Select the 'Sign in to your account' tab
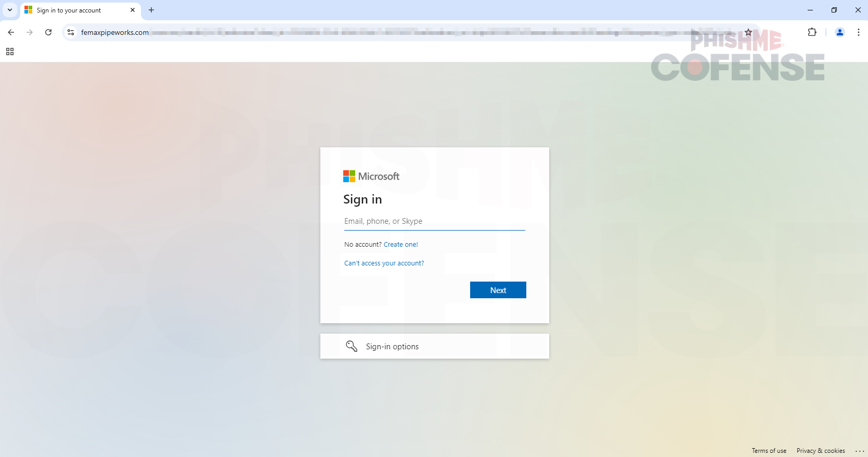 (73, 10)
